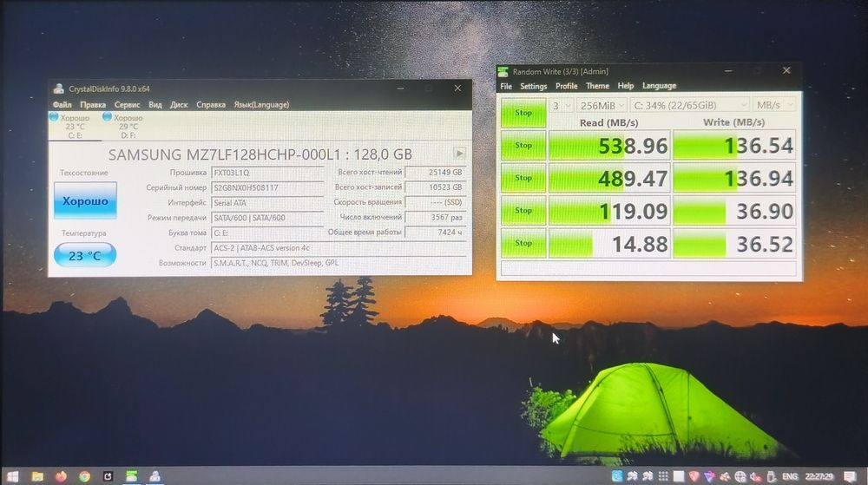Click total host reads 25149 GB
868x485 pixels.
point(436,172)
